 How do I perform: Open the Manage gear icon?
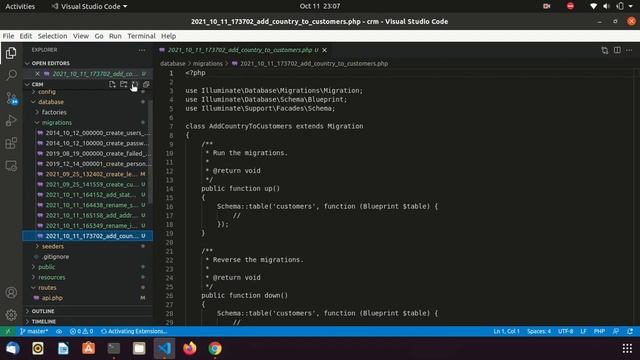[11, 315]
